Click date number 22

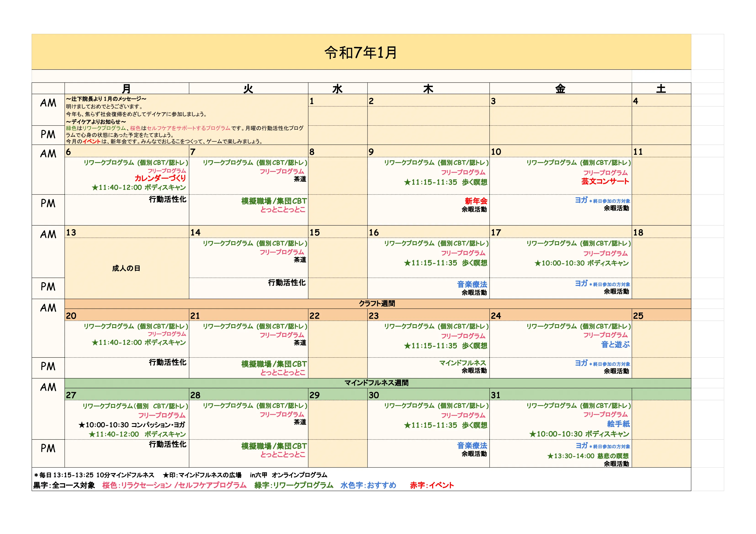[314, 316]
